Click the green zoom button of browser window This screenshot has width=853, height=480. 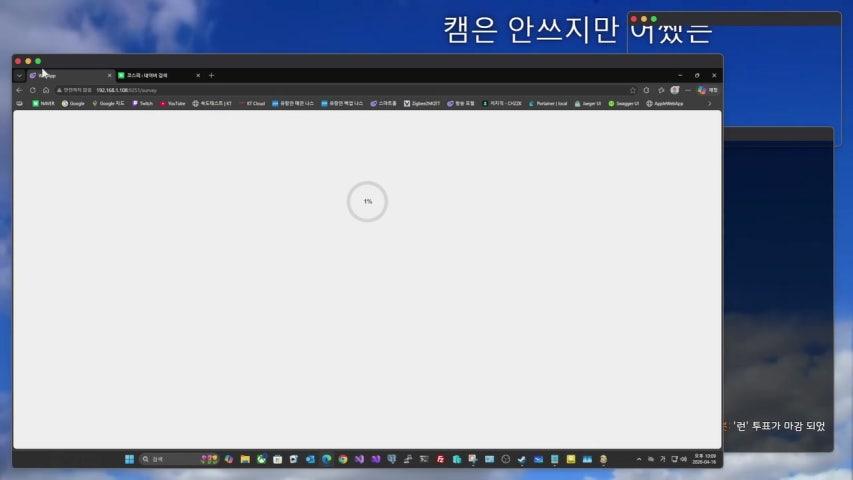click(x=38, y=61)
